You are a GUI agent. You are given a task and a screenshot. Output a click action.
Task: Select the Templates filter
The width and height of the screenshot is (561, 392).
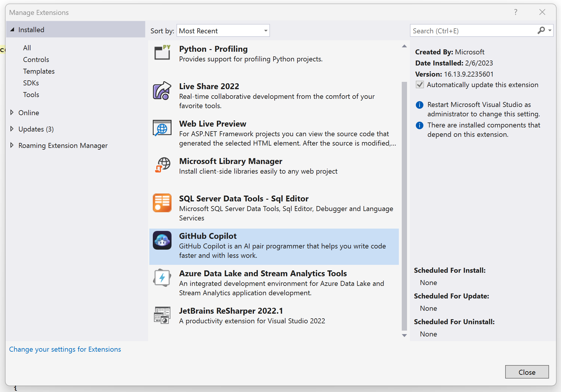pyautogui.click(x=39, y=71)
